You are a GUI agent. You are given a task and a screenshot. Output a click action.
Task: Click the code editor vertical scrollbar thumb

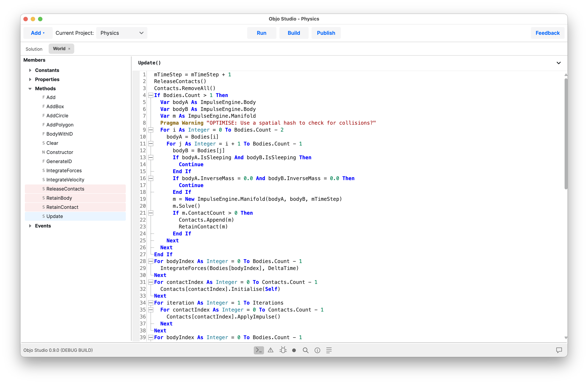(x=566, y=134)
